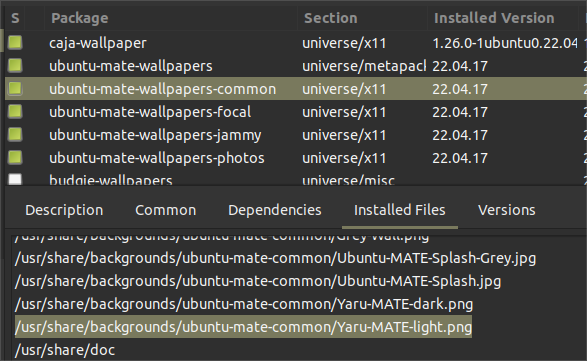Screen dimensions: 587x361
Task: Select the budgie-wallpapers package name
Action: 111,180
